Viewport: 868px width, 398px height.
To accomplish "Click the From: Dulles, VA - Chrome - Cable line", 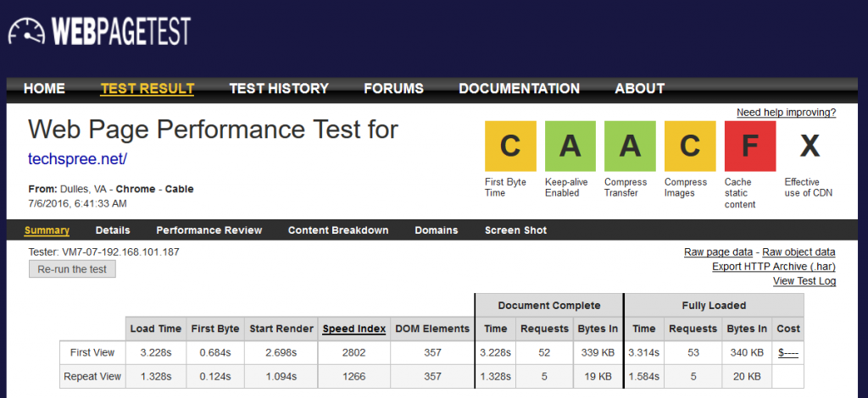I will 111,189.
